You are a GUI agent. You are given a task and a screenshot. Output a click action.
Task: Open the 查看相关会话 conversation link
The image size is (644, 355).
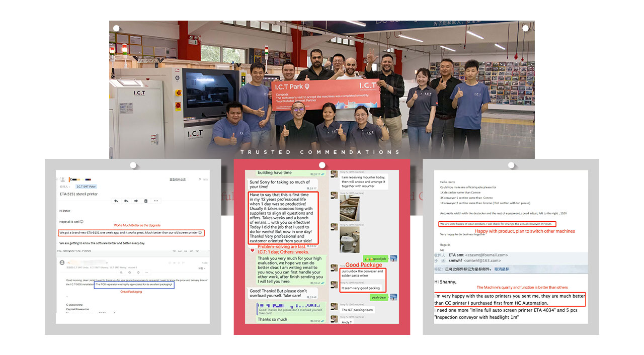pyautogui.click(x=177, y=180)
